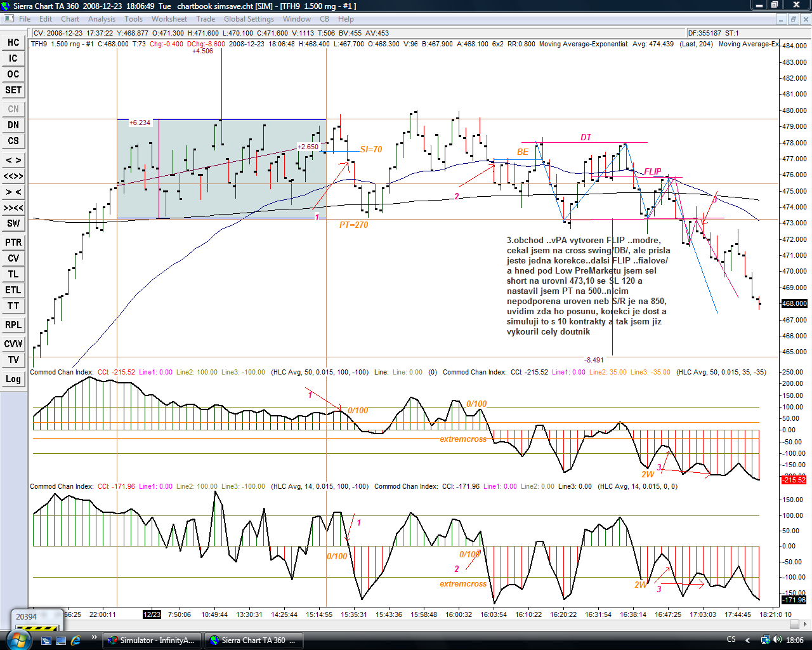Select the TT text tool
Image resolution: width=812 pixels, height=650 pixels.
point(13,306)
